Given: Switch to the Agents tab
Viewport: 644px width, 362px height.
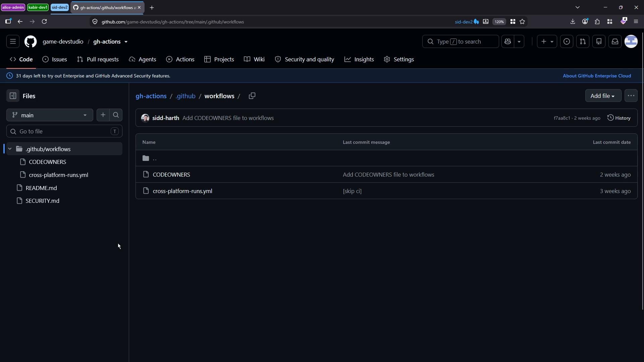Looking at the screenshot, I should pyautogui.click(x=143, y=59).
